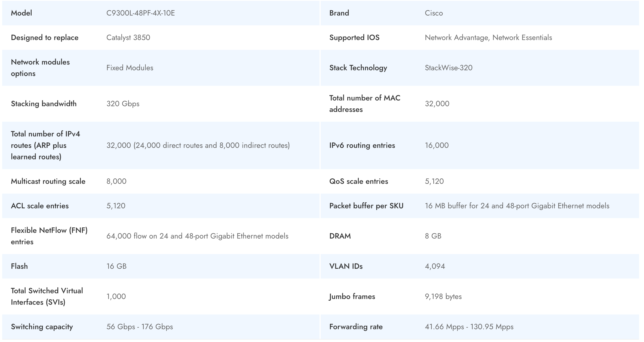Image resolution: width=644 pixels, height=342 pixels.
Task: Click the 320 Gbps stacking bandwidth value
Action: pyautogui.click(x=123, y=104)
